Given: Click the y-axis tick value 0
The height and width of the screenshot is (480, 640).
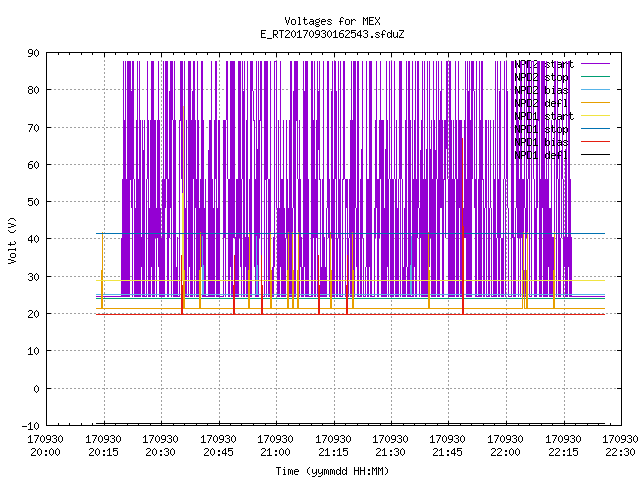Looking at the screenshot, I should click(x=36, y=389).
